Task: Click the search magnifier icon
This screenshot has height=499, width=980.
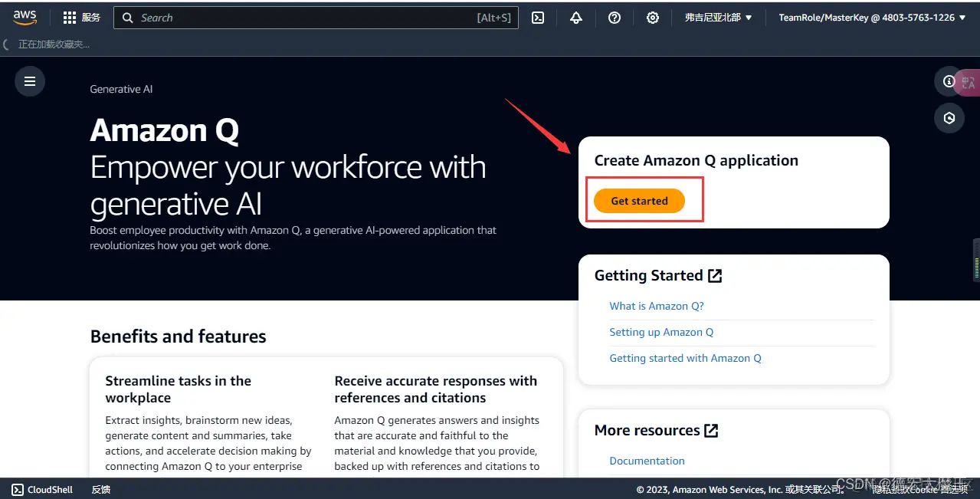Action: [x=128, y=18]
